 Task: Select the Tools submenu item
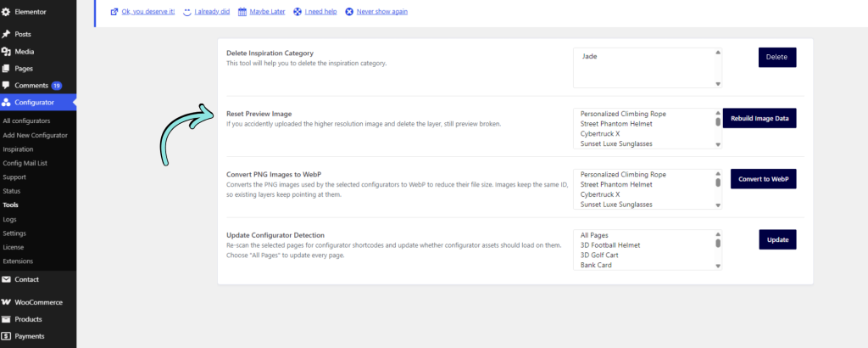point(10,205)
